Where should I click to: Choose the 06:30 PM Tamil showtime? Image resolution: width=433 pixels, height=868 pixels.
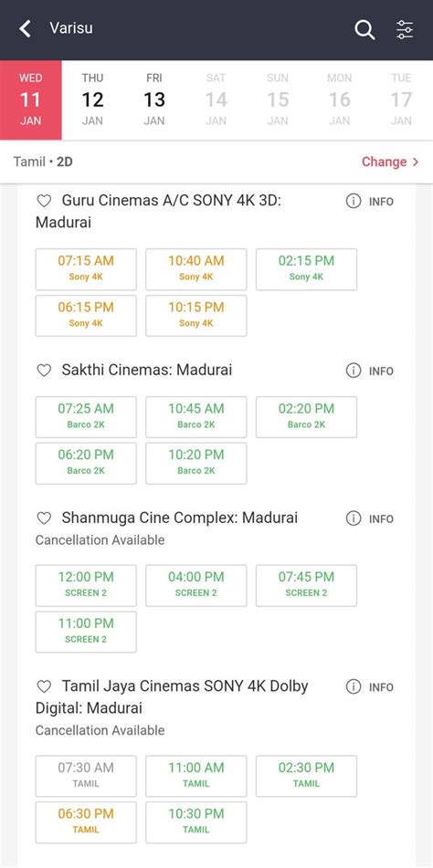point(86,822)
